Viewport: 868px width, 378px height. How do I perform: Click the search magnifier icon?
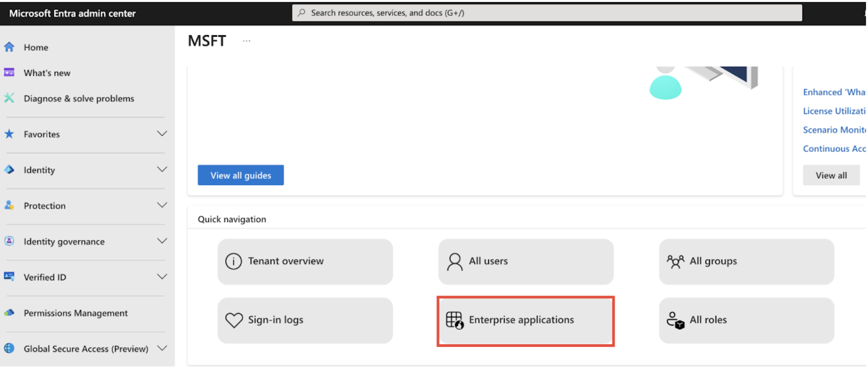click(302, 12)
